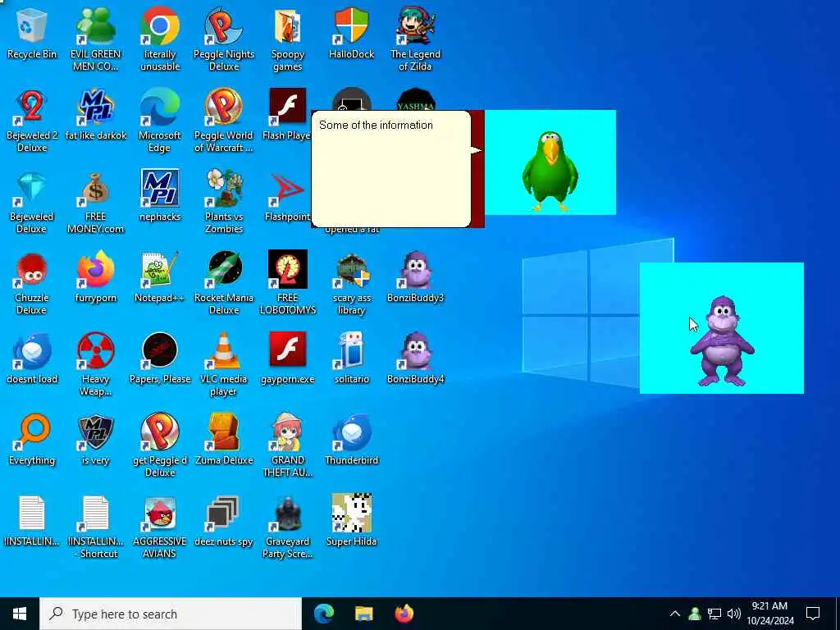The height and width of the screenshot is (630, 840).
Task: Open the volume speaker tray icon
Action: tap(734, 614)
